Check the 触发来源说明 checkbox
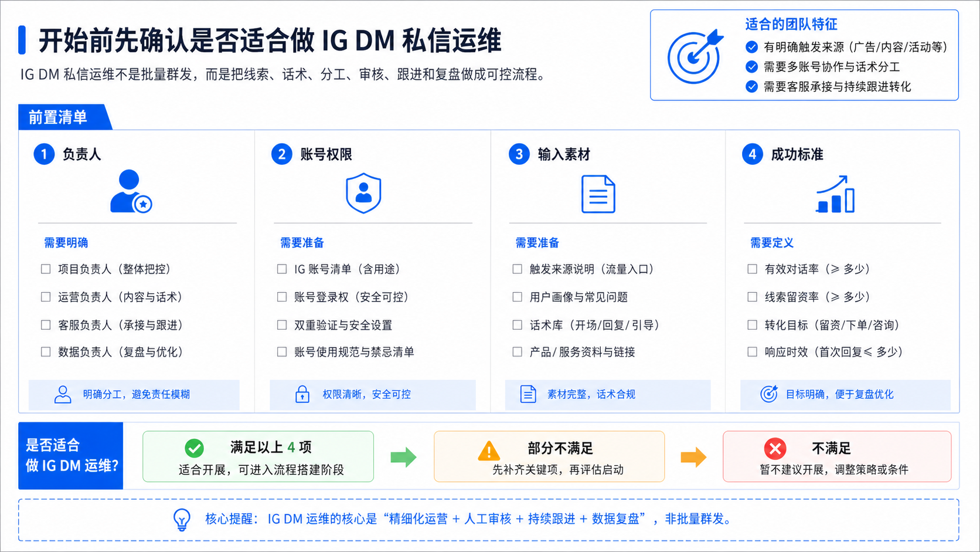980x552 pixels. [517, 269]
